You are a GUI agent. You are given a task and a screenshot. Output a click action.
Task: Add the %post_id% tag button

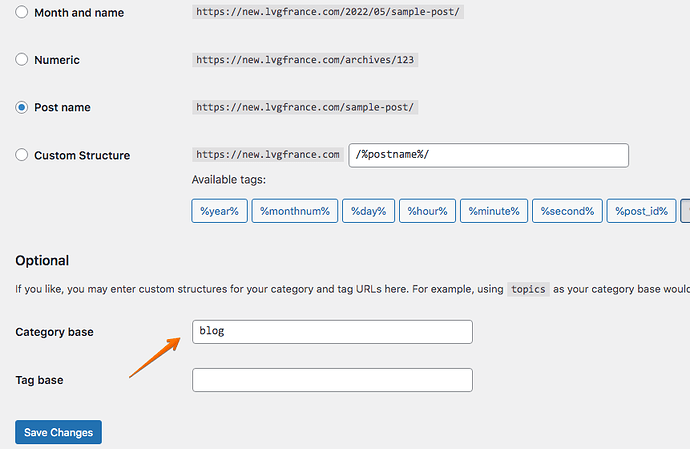pyautogui.click(x=641, y=211)
